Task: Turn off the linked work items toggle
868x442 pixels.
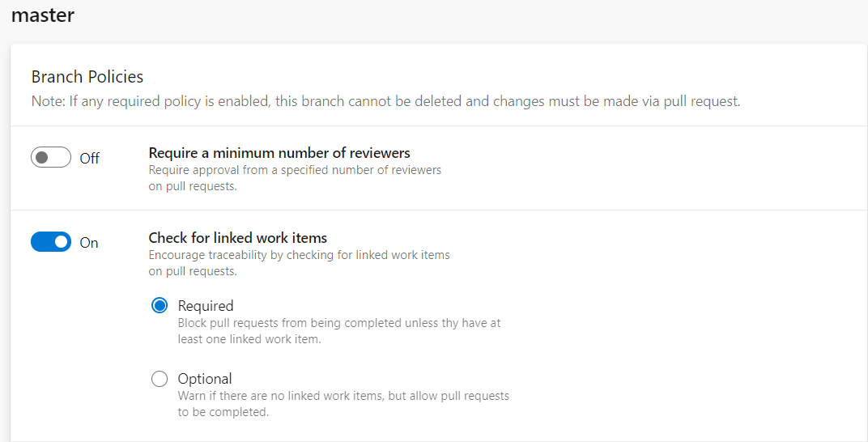Action: 51,242
